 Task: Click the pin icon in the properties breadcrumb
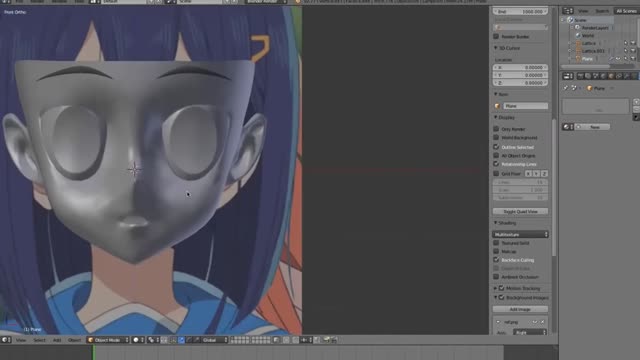point(566,88)
